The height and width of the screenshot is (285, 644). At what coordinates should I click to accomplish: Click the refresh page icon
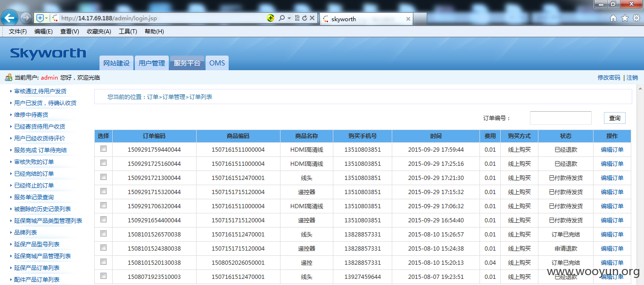305,18
